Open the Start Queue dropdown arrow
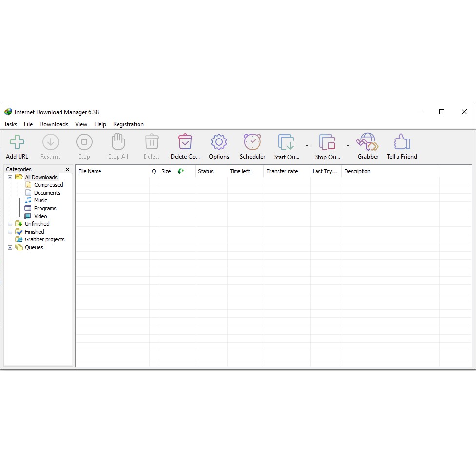Image resolution: width=476 pixels, height=476 pixels. point(307,146)
